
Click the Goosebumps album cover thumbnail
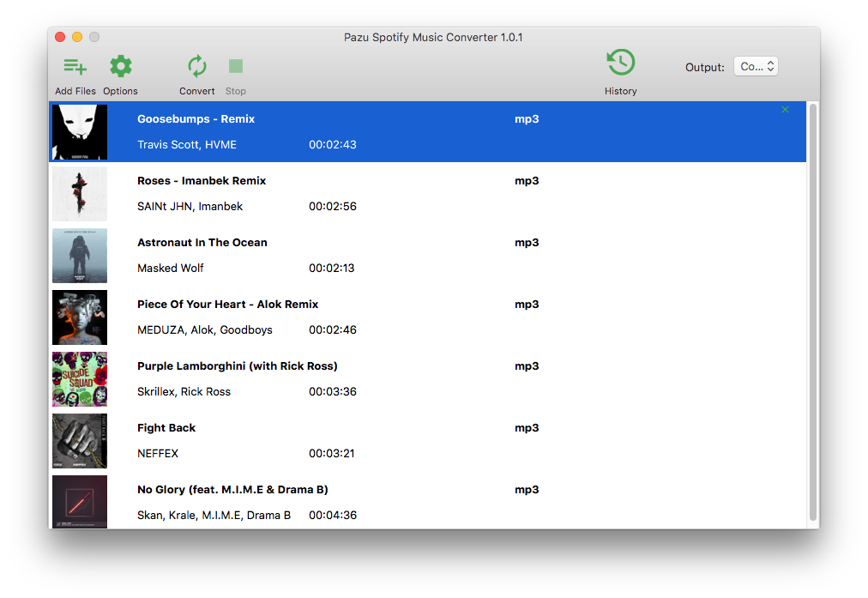(x=80, y=132)
